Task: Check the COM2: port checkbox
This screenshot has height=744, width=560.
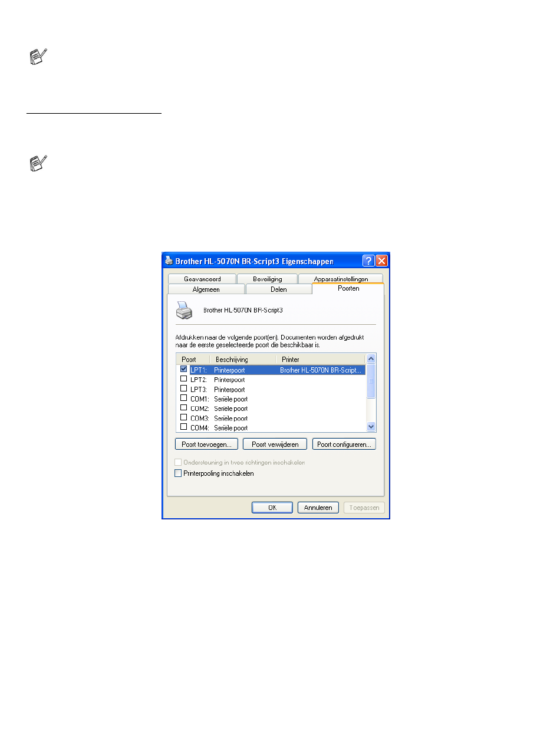Action: click(183, 407)
